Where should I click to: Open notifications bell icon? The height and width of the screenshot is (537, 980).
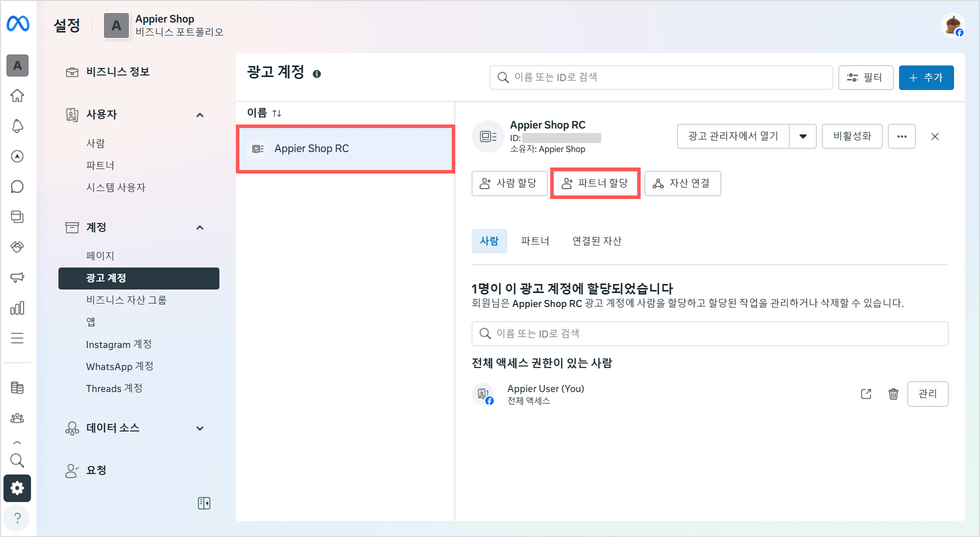point(17,126)
